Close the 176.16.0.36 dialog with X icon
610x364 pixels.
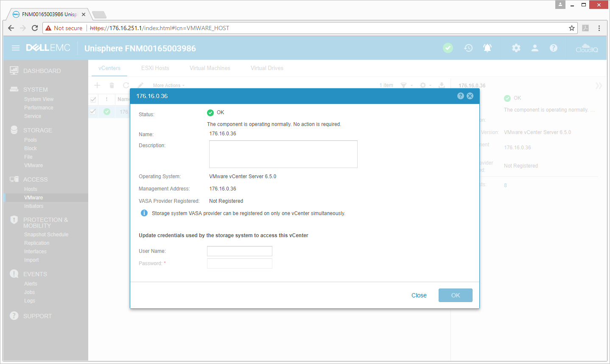click(x=470, y=96)
